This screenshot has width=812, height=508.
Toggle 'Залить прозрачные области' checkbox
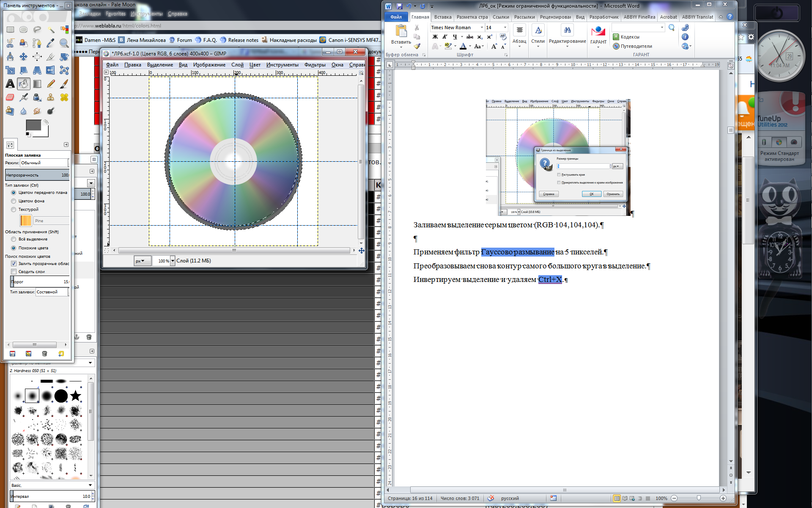[14, 263]
